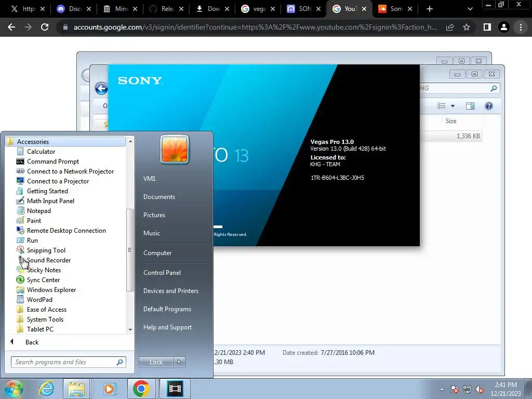Open Computer from the Start menu
The width and height of the screenshot is (532, 399).
pyautogui.click(x=157, y=253)
